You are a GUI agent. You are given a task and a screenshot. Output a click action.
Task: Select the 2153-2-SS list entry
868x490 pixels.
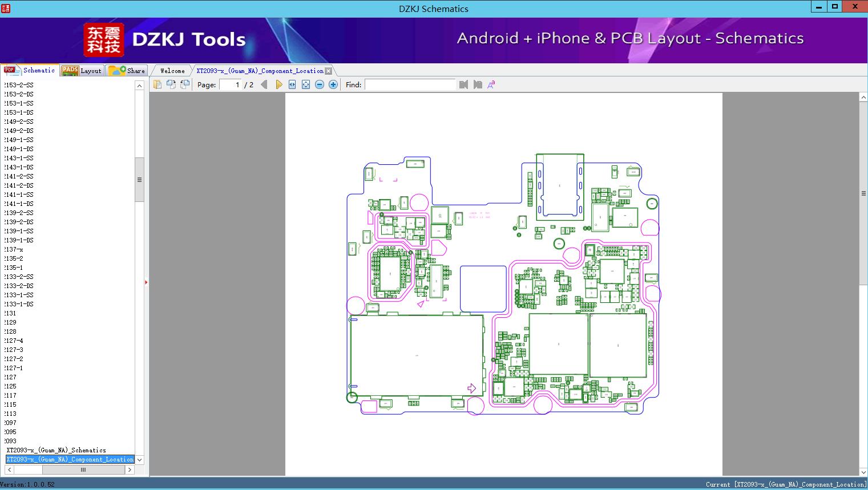coord(19,85)
